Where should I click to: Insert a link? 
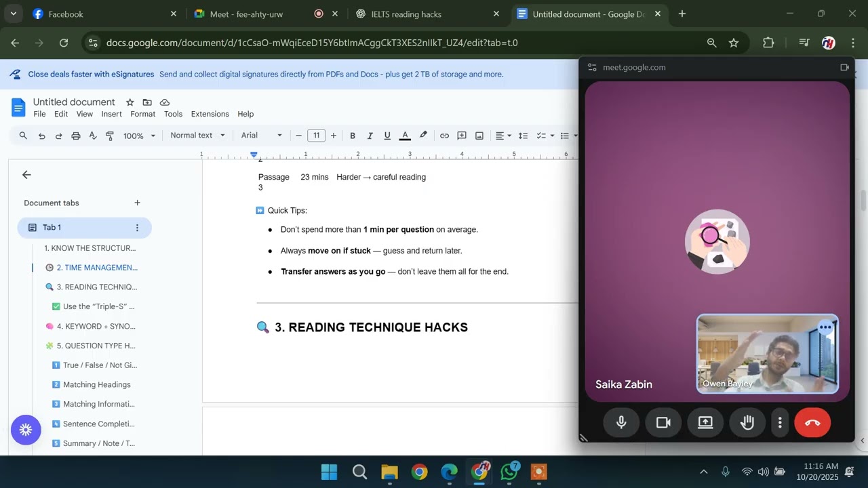point(444,136)
